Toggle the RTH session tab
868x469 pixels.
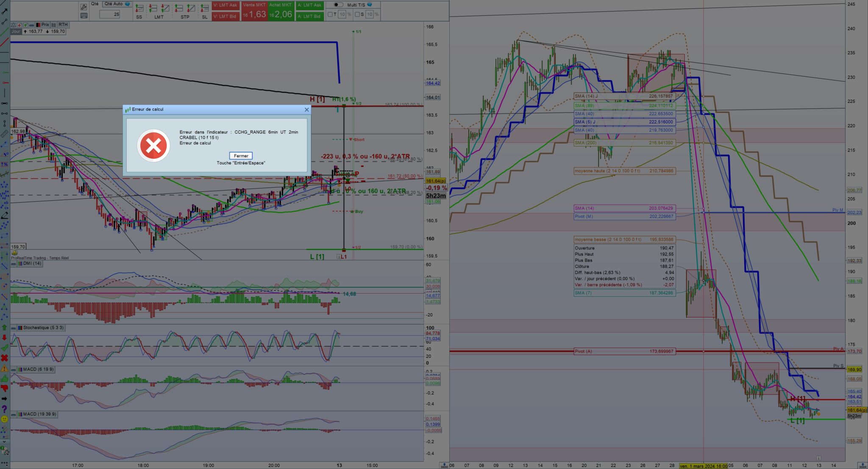pos(63,25)
